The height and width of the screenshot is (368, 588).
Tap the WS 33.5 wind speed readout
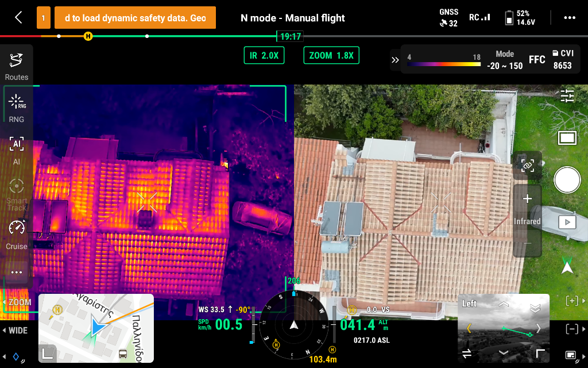click(215, 310)
